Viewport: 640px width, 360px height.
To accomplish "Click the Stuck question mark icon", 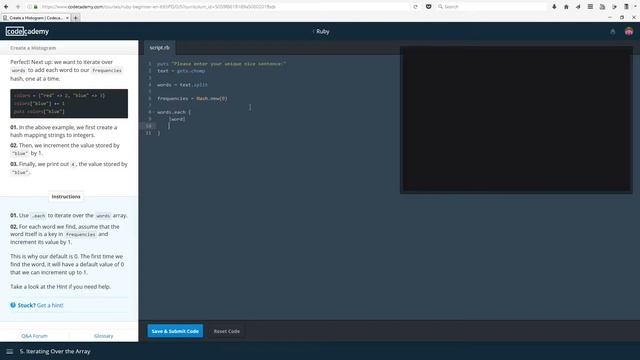I will 13,305.
